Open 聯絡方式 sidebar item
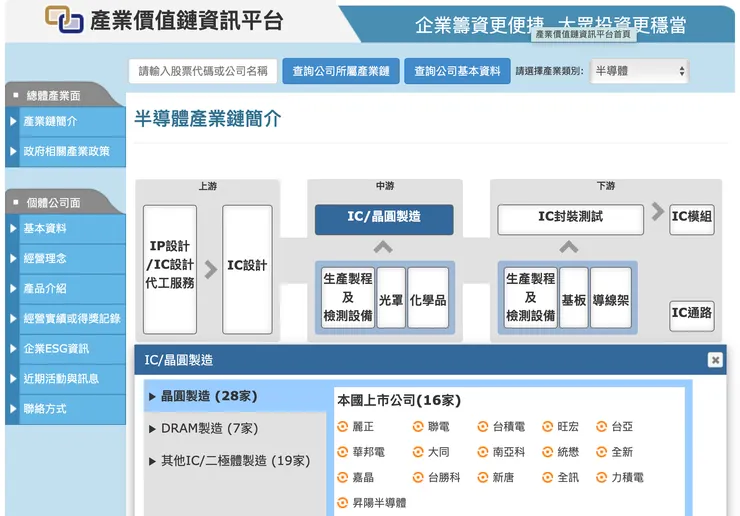This screenshot has height=516, width=740. (x=72, y=409)
